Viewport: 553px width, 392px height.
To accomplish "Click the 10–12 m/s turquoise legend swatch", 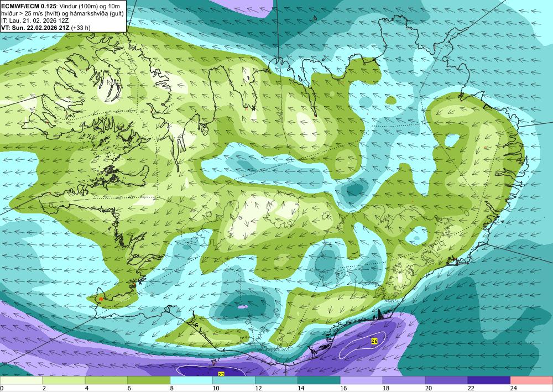I will coord(234,380).
